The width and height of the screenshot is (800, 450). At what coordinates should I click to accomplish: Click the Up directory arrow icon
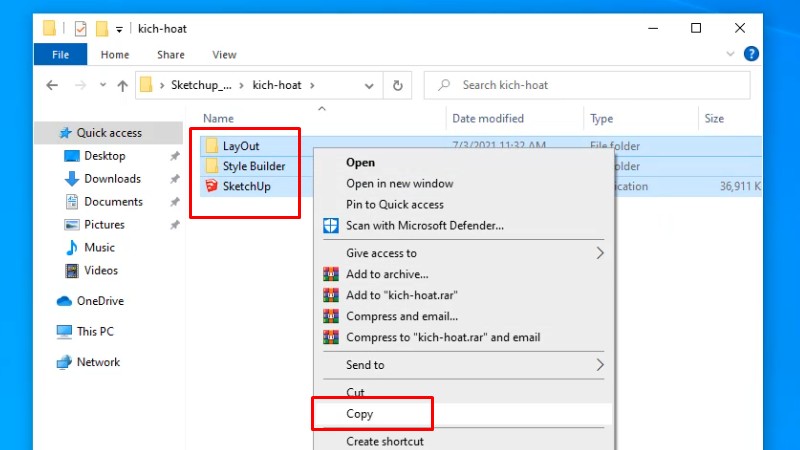pos(122,86)
